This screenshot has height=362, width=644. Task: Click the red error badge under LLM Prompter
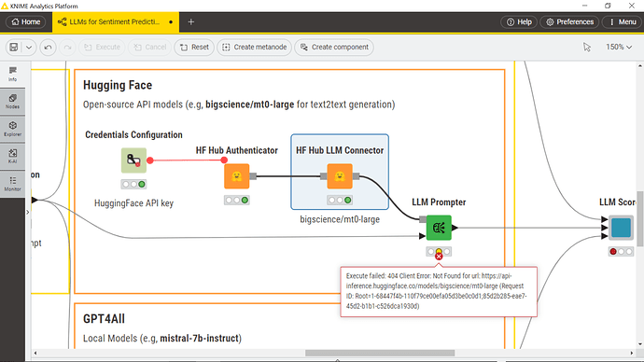439,257
